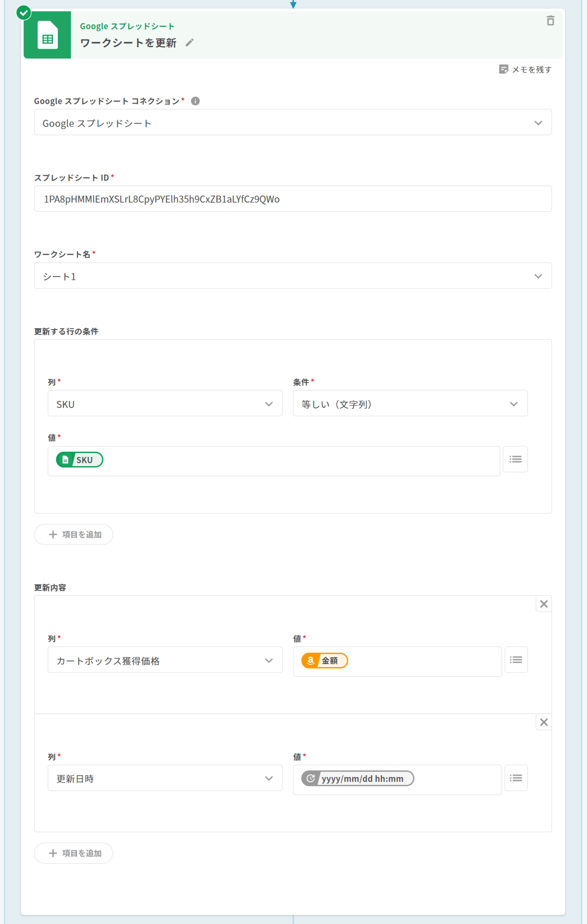Open data picker for date value field
587x924 pixels.
(516, 778)
